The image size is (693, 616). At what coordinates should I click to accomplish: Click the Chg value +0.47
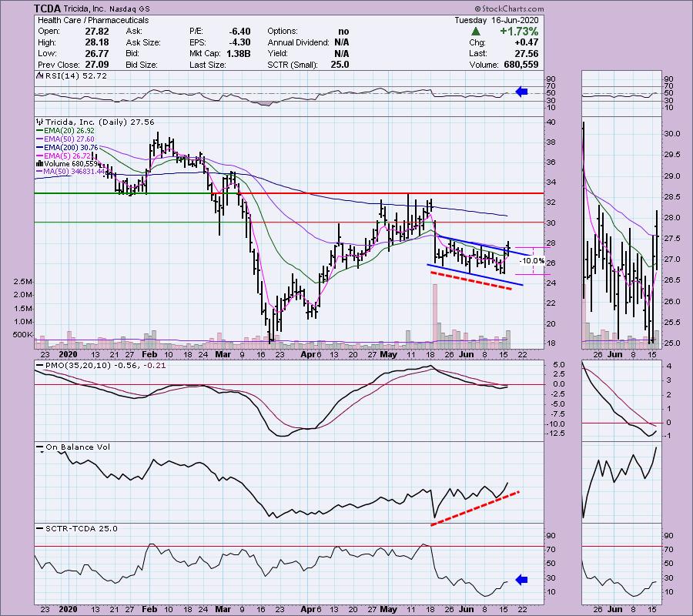(527, 42)
